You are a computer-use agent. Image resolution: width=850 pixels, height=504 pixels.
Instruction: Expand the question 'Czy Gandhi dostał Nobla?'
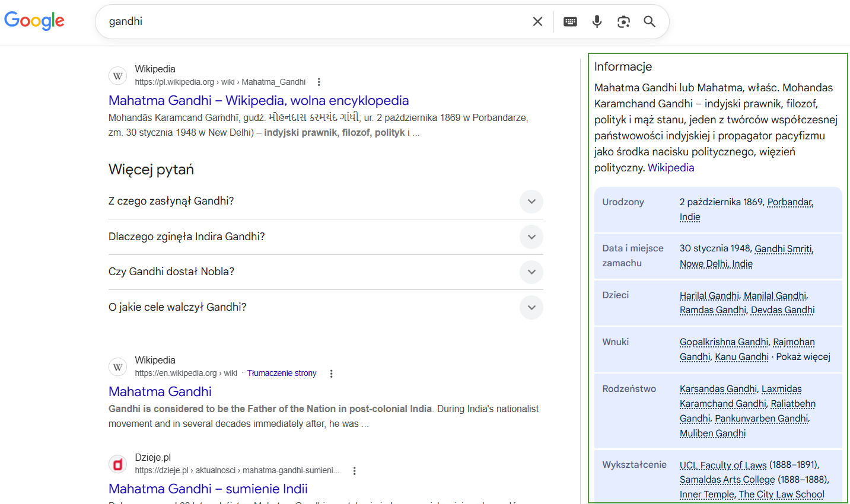coord(326,272)
